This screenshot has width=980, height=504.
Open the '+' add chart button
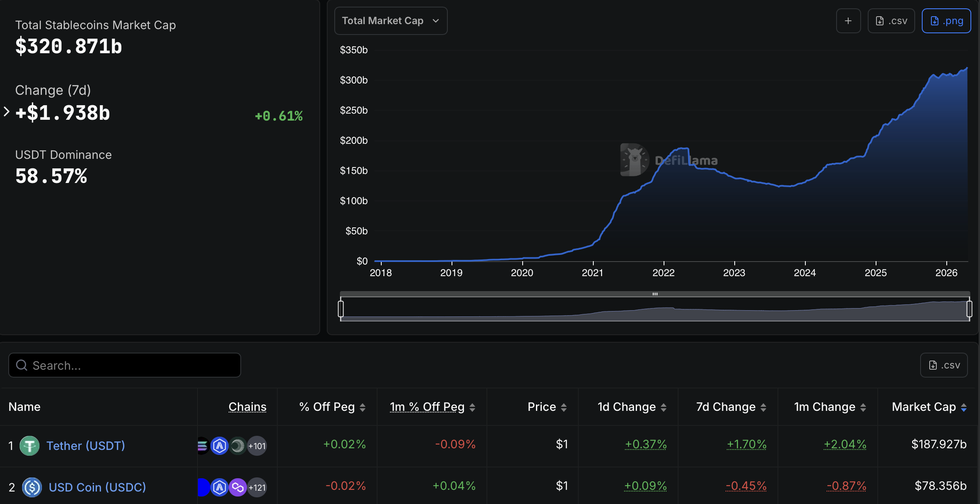[x=848, y=20]
